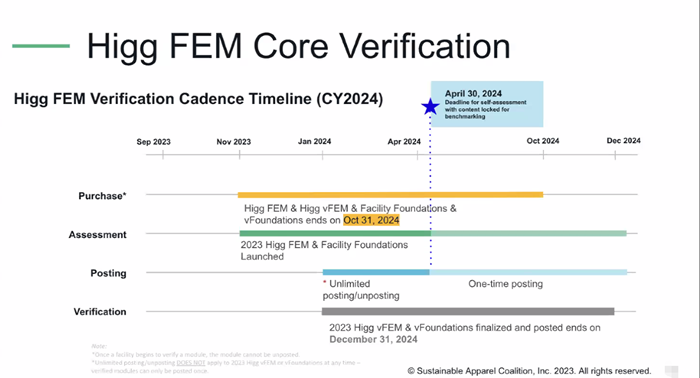Viewport: 700px width, 378px height.
Task: Click the dark blue unlimited posting bar
Action: click(376, 272)
